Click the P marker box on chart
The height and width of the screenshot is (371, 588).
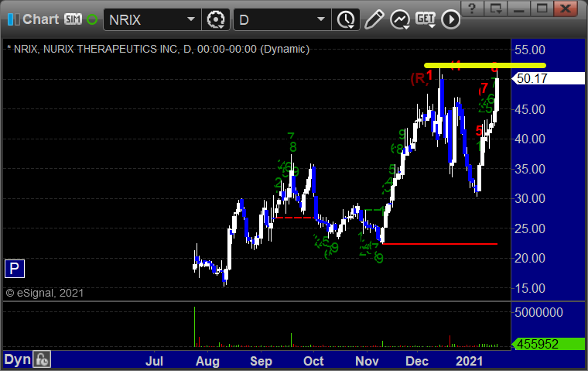tap(15, 269)
